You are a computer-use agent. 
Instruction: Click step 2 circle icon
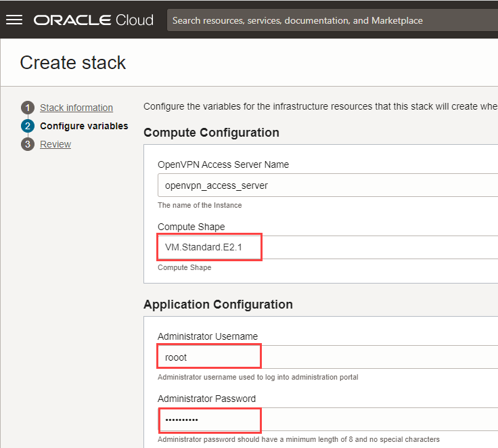click(x=28, y=126)
